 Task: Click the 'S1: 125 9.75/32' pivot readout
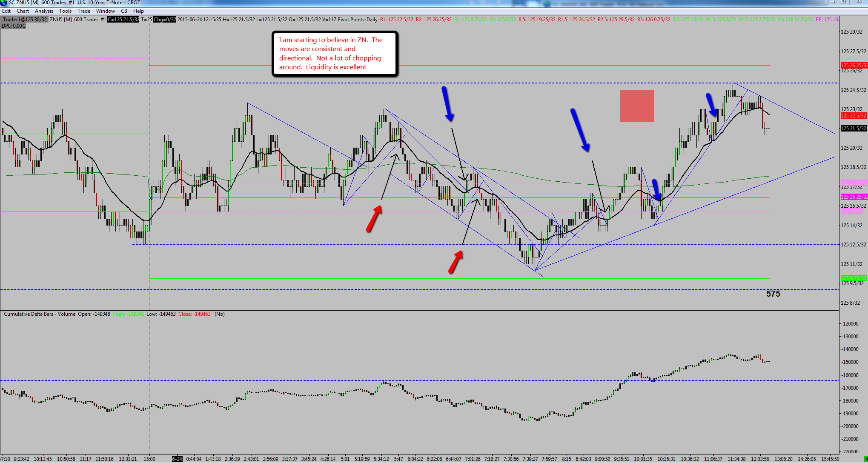point(470,20)
